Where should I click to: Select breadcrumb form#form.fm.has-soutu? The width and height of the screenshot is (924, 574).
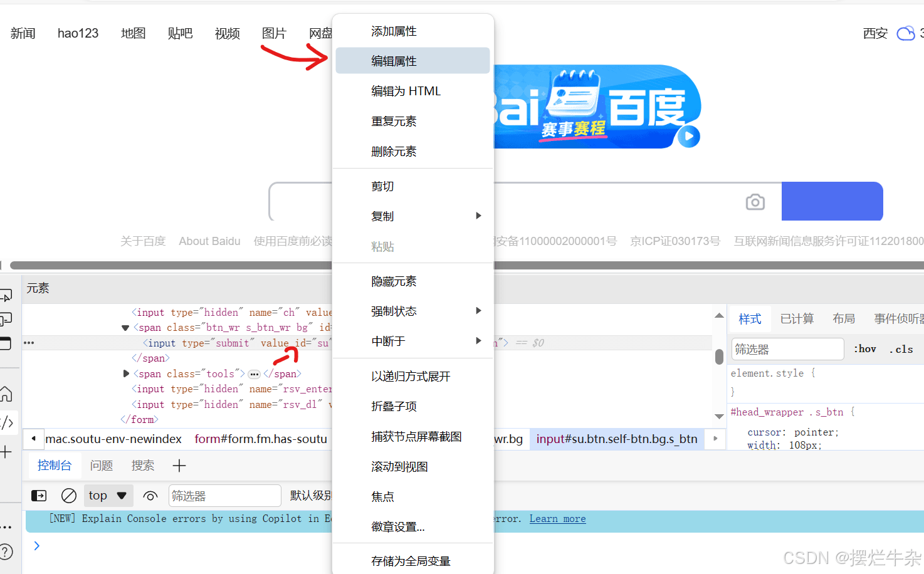[261, 439]
